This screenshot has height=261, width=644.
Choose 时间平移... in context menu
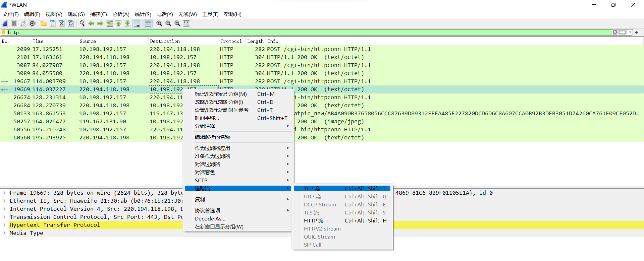point(238,118)
